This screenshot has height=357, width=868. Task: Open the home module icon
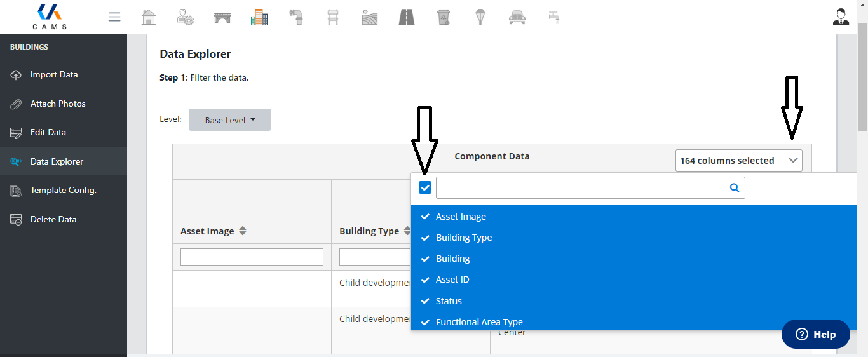click(148, 17)
